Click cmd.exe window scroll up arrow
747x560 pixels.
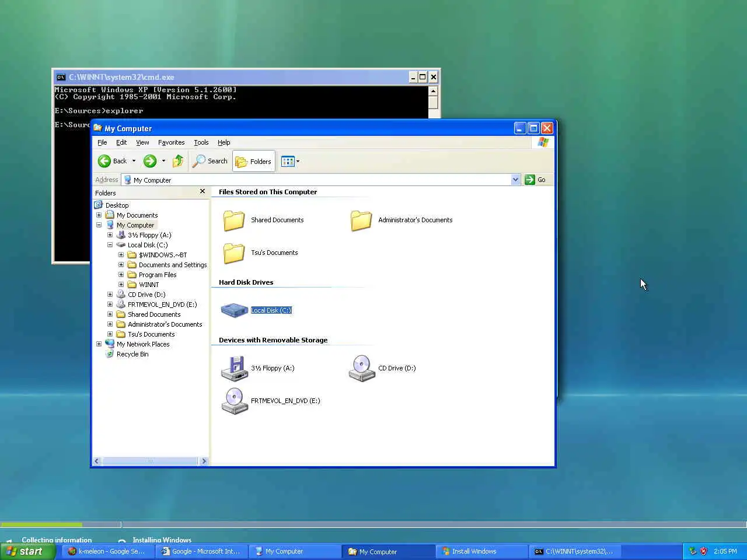pyautogui.click(x=433, y=91)
